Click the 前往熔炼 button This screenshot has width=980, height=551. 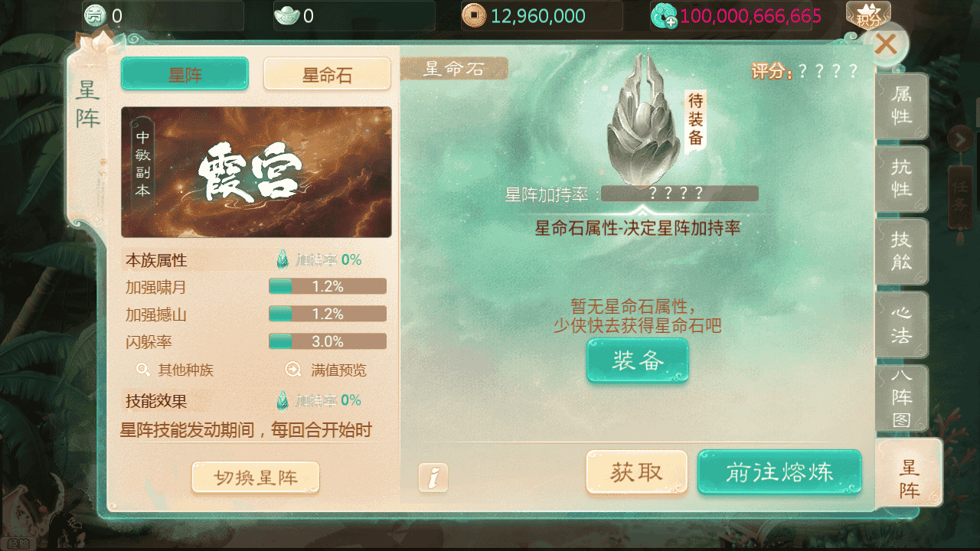tap(779, 472)
